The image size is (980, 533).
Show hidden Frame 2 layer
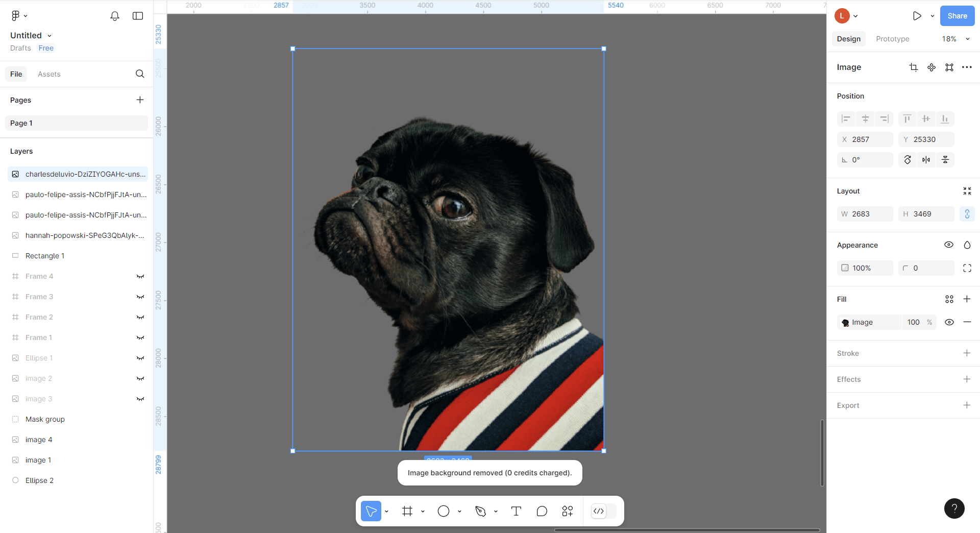tap(140, 317)
